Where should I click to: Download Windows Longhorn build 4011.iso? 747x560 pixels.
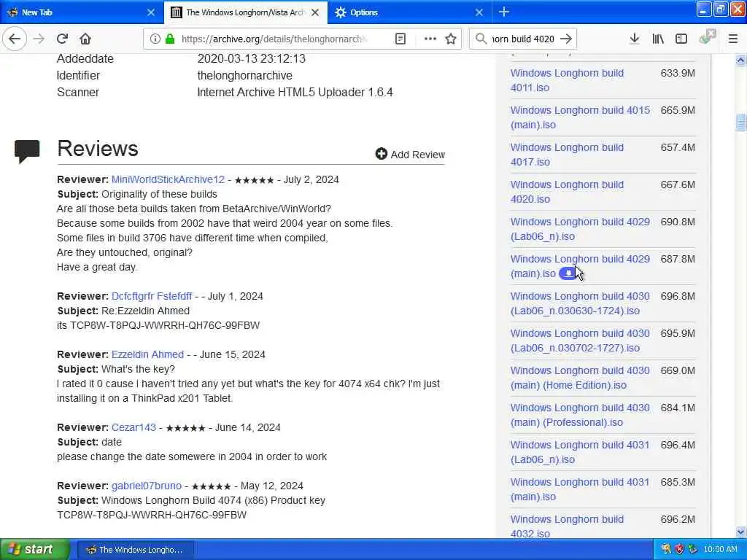click(567, 80)
